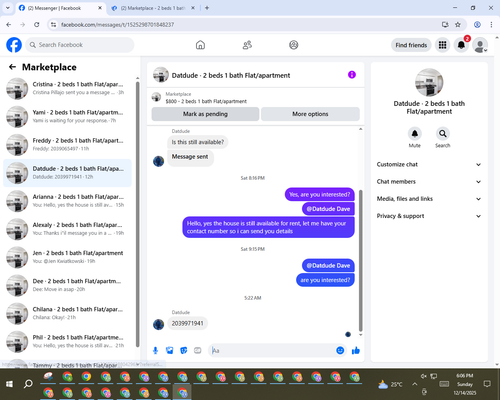Open the $800 Marketplace listing link

206,101
